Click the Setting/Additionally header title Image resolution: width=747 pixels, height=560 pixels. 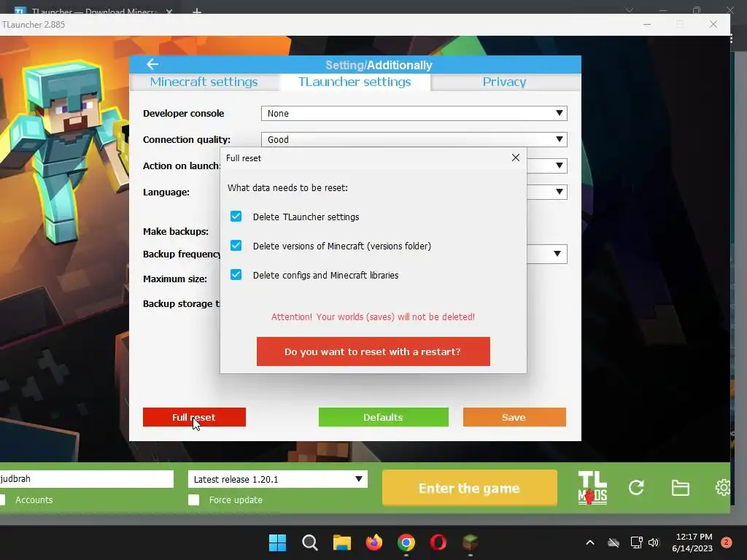tap(379, 65)
